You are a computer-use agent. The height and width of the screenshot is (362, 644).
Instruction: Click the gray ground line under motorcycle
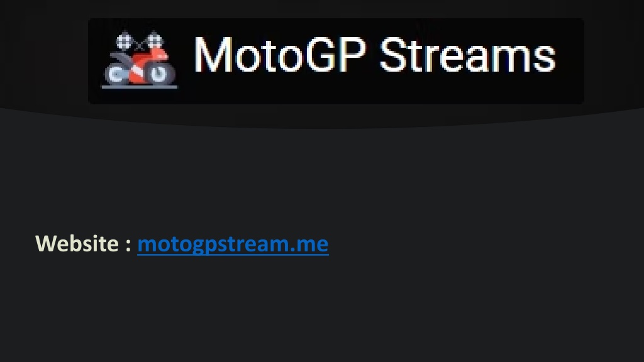(140, 87)
